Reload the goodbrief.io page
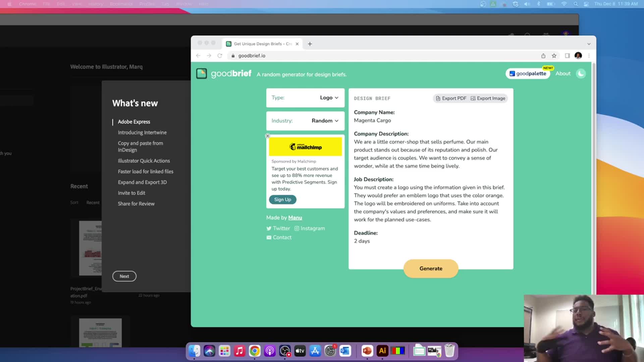Image resolution: width=644 pixels, height=362 pixels. point(220,56)
